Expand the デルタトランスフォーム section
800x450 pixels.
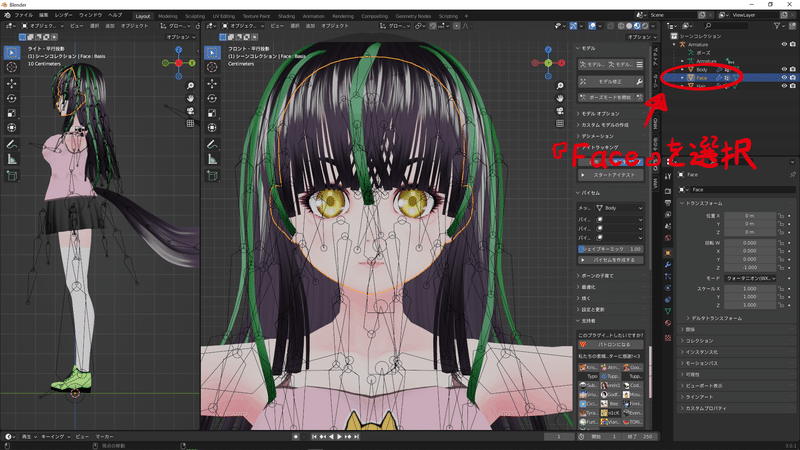[716, 318]
